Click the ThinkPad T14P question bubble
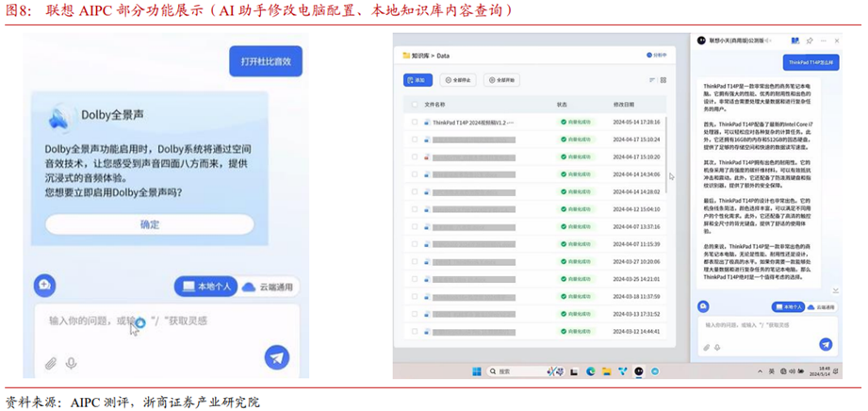The image size is (868, 411). 811,62
